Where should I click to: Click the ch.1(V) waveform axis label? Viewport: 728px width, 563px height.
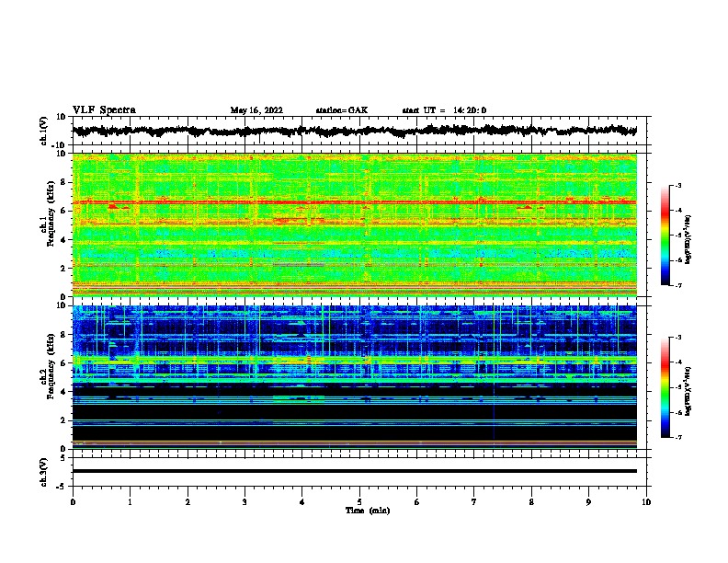(x=44, y=131)
